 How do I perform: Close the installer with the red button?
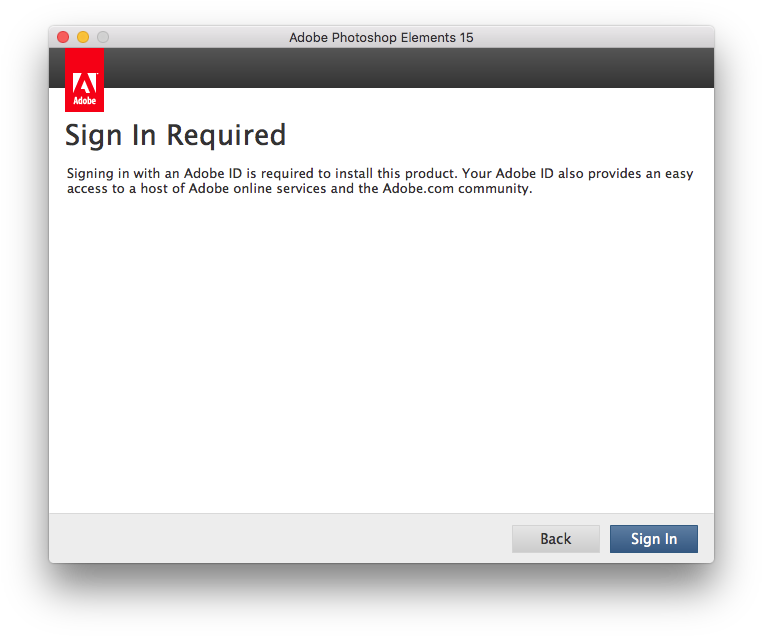(63, 37)
